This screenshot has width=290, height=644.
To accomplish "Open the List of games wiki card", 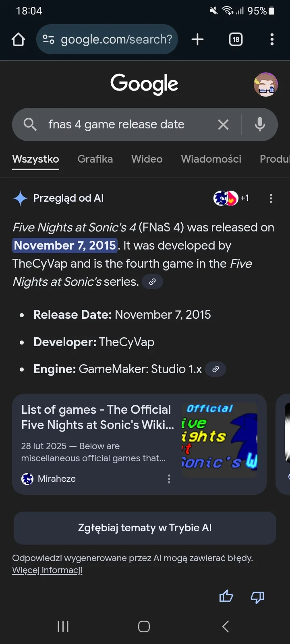I will tap(97, 427).
